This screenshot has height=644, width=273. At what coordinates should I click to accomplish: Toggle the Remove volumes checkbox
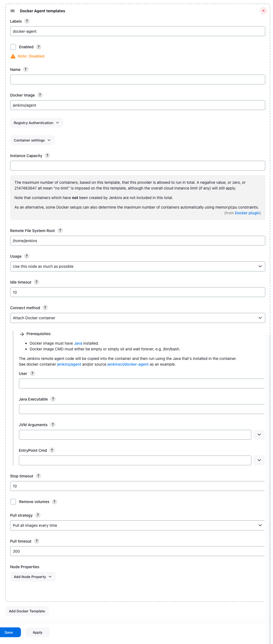(13, 502)
